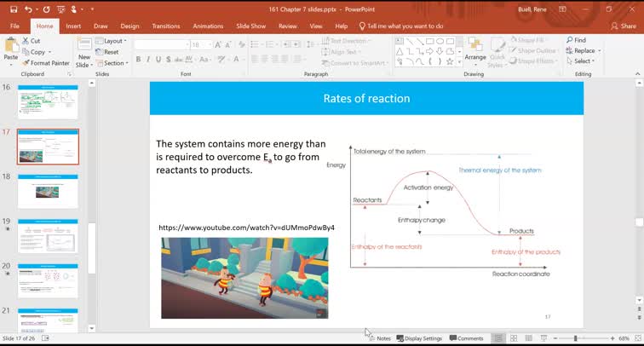This screenshot has height=346, width=644.
Task: Switch to the Design tab
Action: [x=129, y=26]
